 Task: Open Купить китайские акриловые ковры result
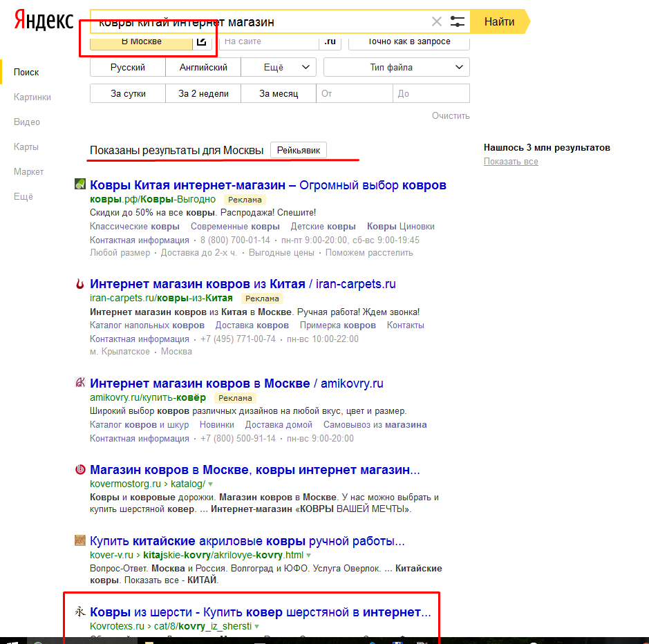pyautogui.click(x=247, y=541)
